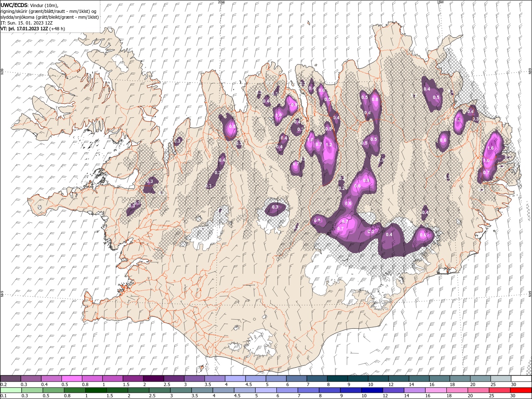Image resolution: width=532 pixels, height=399 pixels.
Task: Click the '0.2' label in the top legend row
Action: 3,384
